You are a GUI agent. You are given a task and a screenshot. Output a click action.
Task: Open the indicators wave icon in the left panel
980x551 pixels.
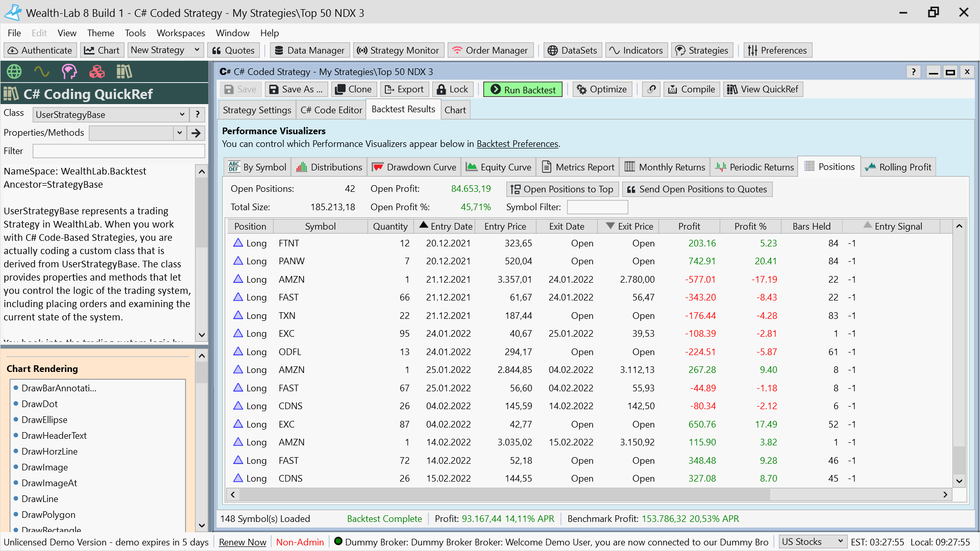click(42, 71)
